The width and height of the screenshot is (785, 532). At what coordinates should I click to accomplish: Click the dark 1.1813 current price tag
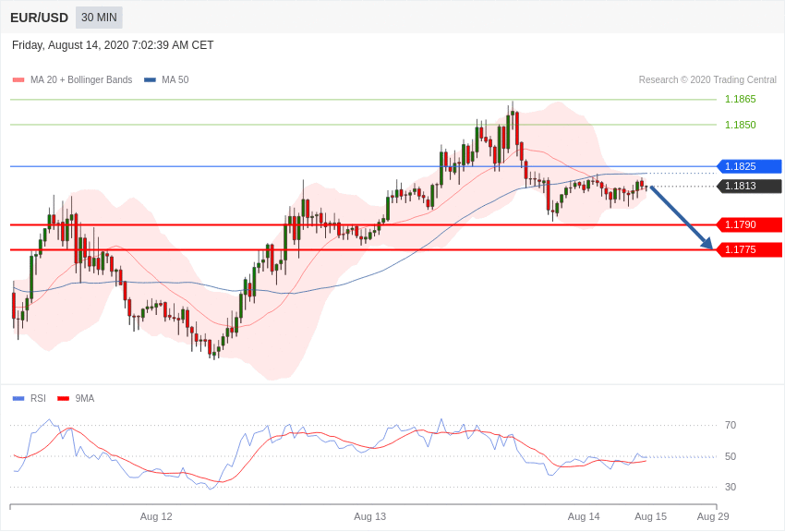tap(749, 186)
